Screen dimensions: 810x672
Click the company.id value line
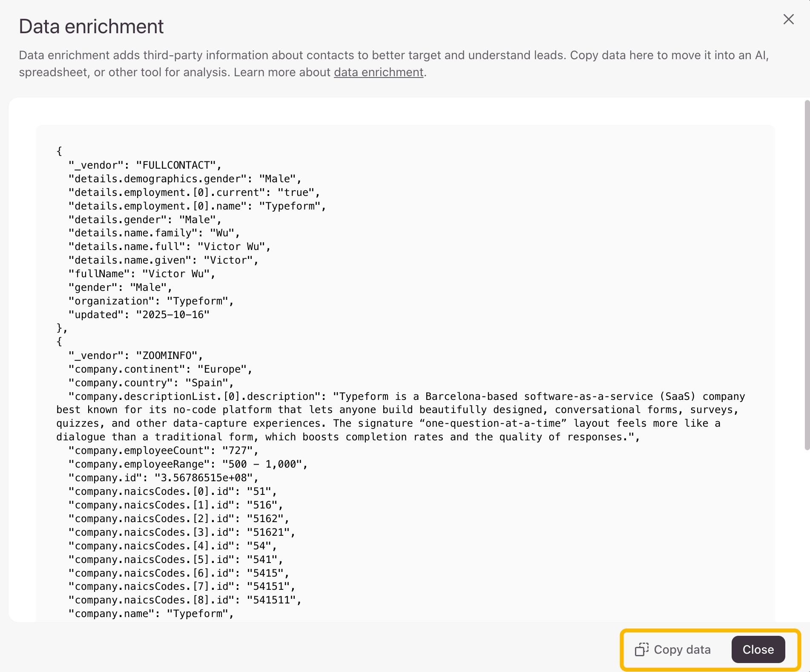click(x=163, y=478)
